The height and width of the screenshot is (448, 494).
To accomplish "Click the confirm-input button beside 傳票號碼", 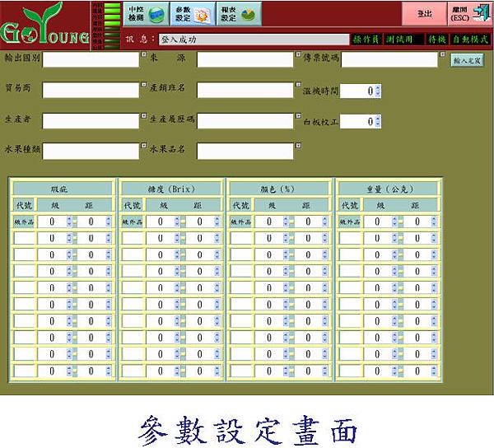I will coord(467,60).
